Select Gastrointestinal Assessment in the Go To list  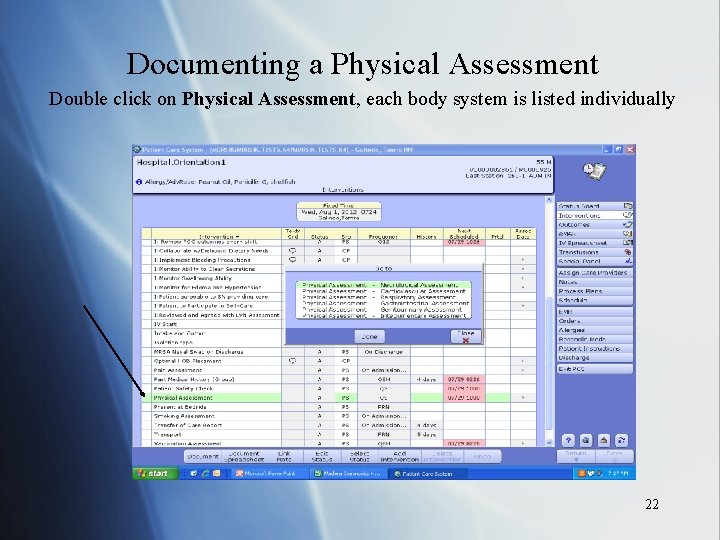tap(383, 303)
